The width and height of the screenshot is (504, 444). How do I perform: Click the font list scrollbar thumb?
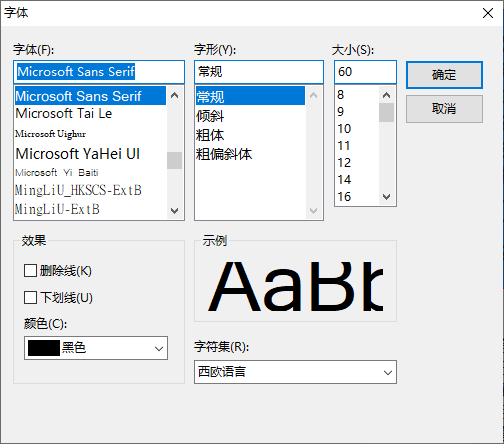[x=174, y=160]
